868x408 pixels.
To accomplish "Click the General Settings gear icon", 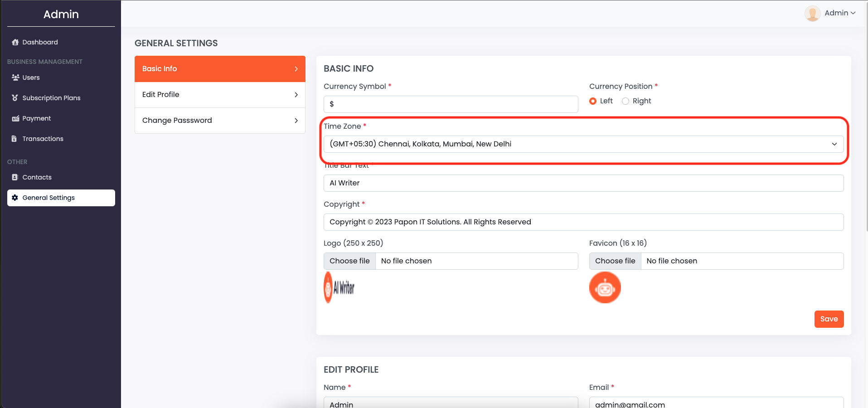I will coord(15,198).
